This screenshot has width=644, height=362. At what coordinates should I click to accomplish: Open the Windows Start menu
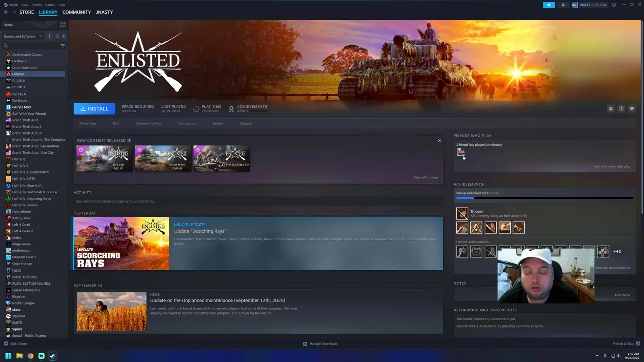point(8,356)
